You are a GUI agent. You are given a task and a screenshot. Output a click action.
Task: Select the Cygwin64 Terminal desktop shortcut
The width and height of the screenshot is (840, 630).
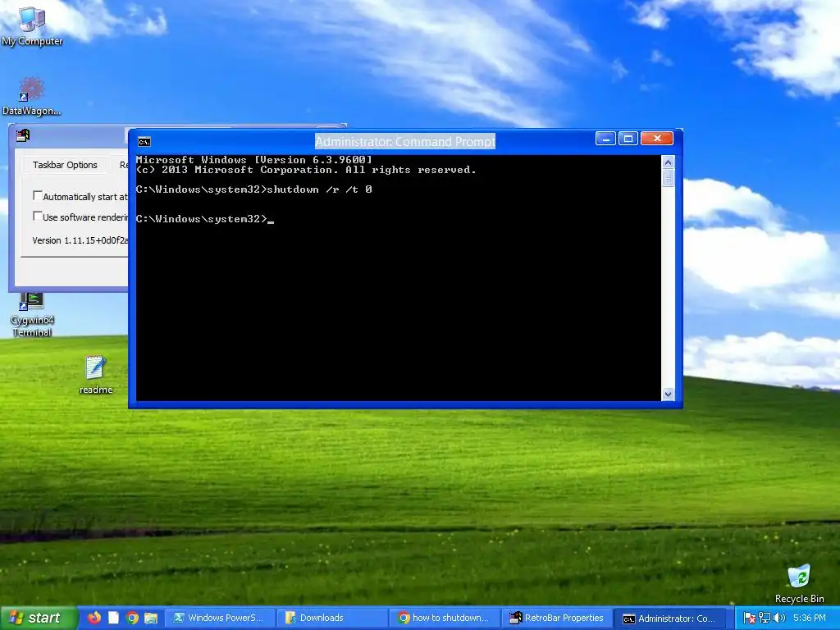32,315
